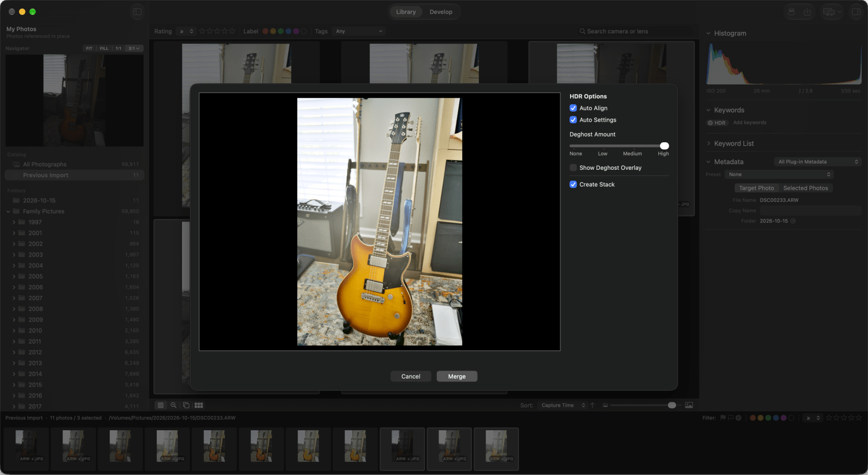Set navigator zoom to FIT
Viewport: 868px width, 475px height.
[89, 48]
